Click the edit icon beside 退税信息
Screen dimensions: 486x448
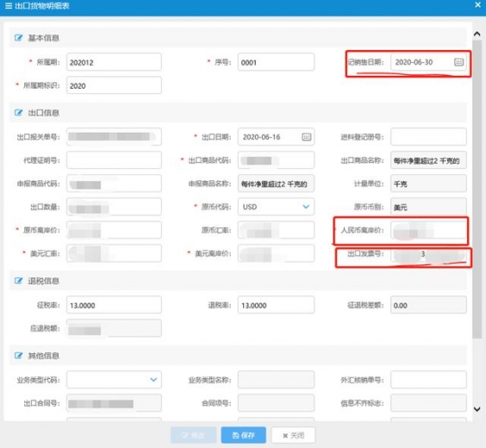[19, 281]
